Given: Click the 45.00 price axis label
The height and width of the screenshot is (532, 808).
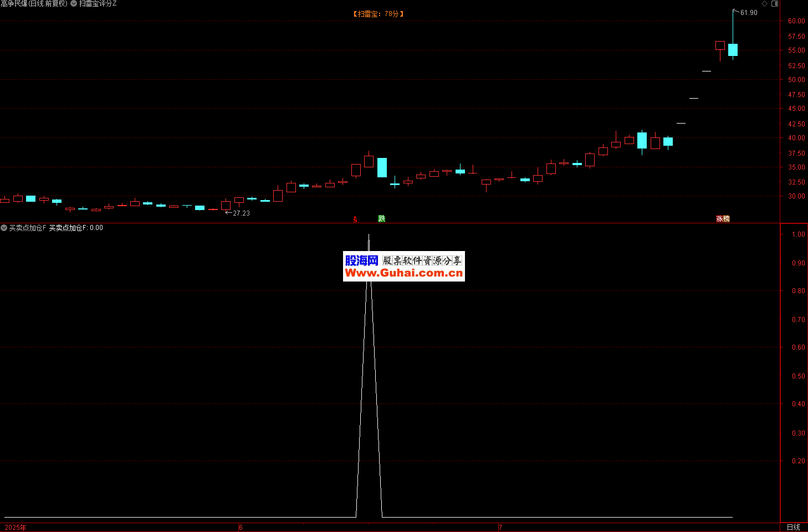Looking at the screenshot, I should pos(796,109).
